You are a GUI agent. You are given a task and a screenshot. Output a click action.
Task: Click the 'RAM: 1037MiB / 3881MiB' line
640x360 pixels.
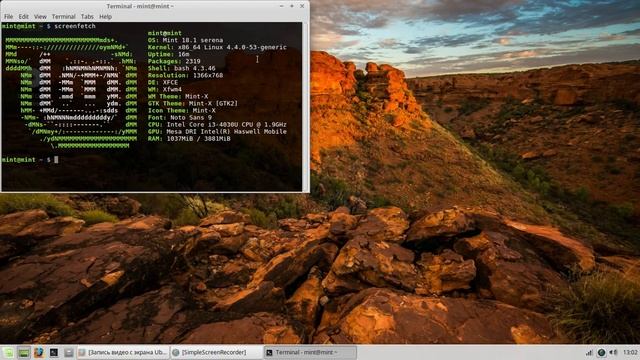pyautogui.click(x=189, y=139)
